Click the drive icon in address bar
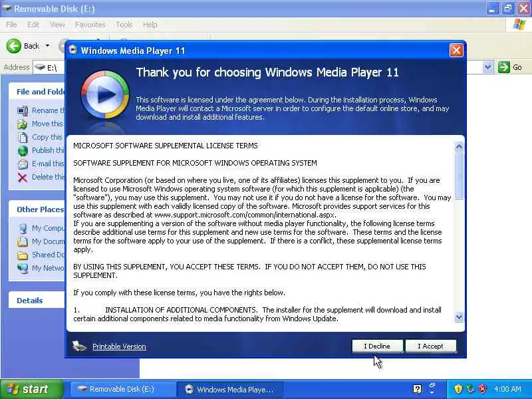 pos(40,67)
